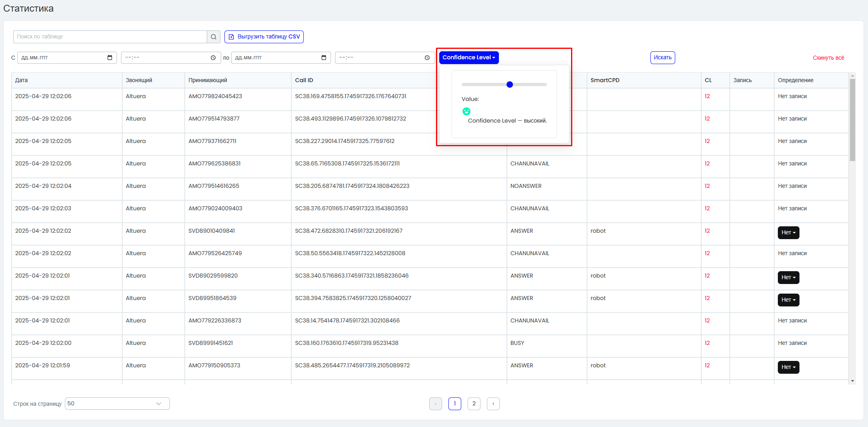This screenshot has height=427, width=868.
Task: Open the Нет dropdown for SVD89010409841
Action: click(x=788, y=233)
